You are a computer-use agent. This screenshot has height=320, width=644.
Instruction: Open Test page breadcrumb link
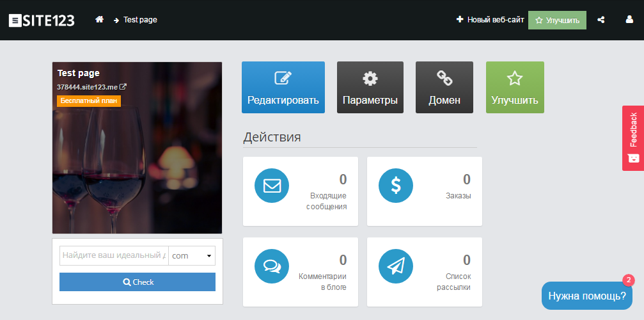coord(140,20)
